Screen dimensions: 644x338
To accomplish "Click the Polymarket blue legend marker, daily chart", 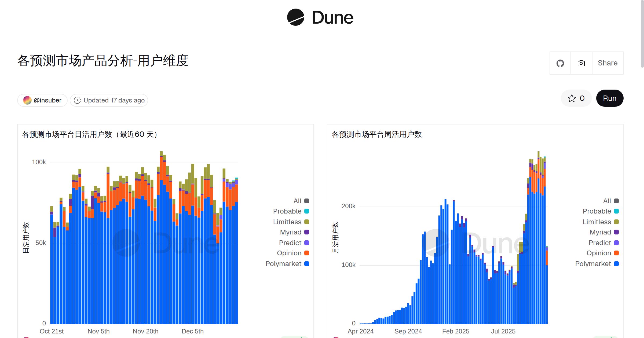I will (x=306, y=264).
